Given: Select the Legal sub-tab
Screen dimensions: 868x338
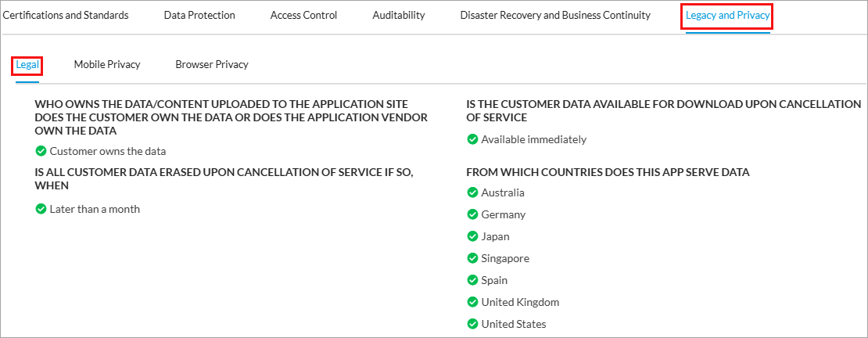Looking at the screenshot, I should [x=27, y=64].
